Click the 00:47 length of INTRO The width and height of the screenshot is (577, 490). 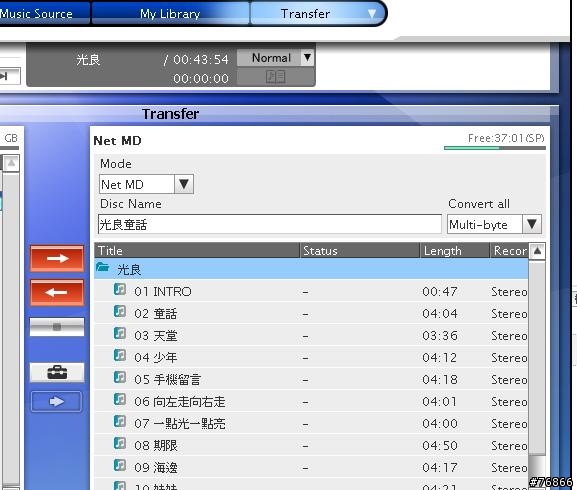pos(440,292)
